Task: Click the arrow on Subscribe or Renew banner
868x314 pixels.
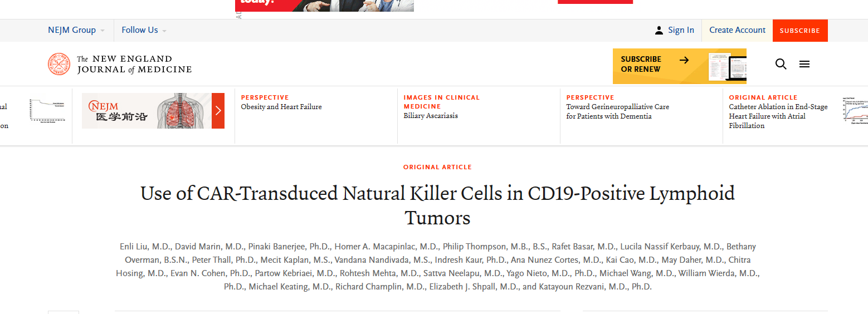Action: click(x=684, y=60)
